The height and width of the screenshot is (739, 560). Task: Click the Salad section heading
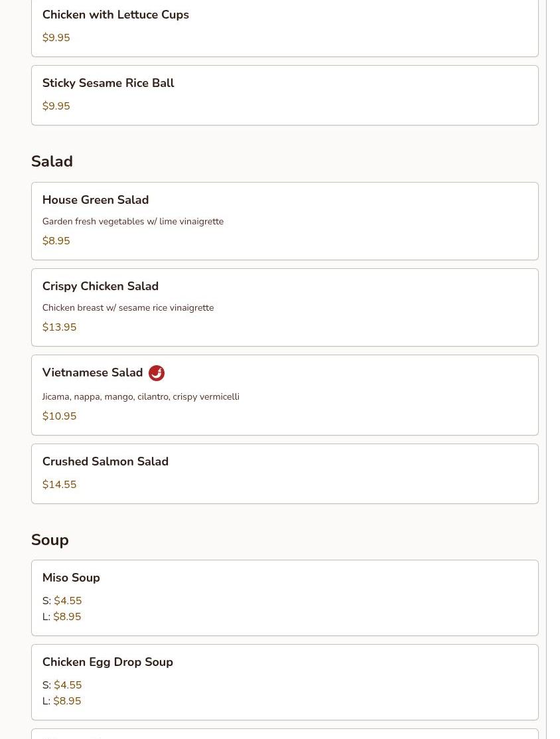[x=52, y=161]
